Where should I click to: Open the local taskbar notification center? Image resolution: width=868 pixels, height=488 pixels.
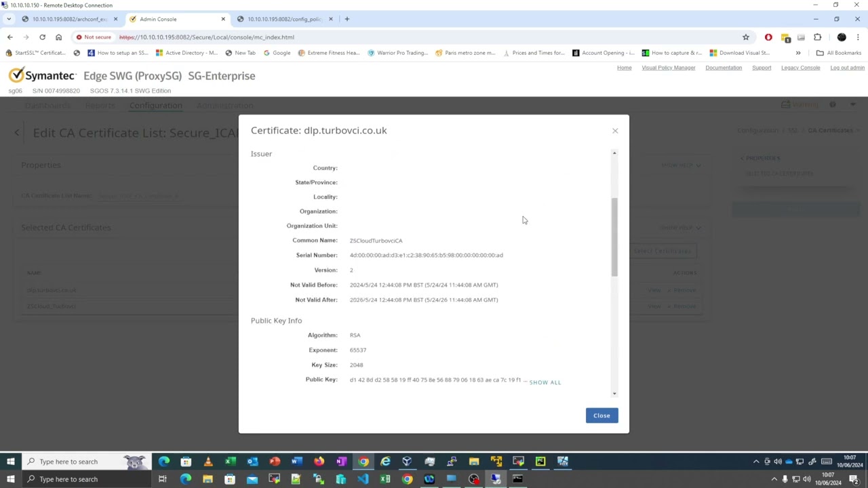pos(854,479)
